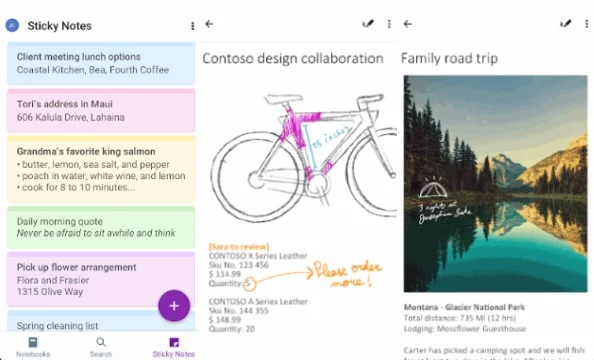Tap the profile avatar beside Sticky Notes
This screenshot has height=360, width=594.
(12, 25)
